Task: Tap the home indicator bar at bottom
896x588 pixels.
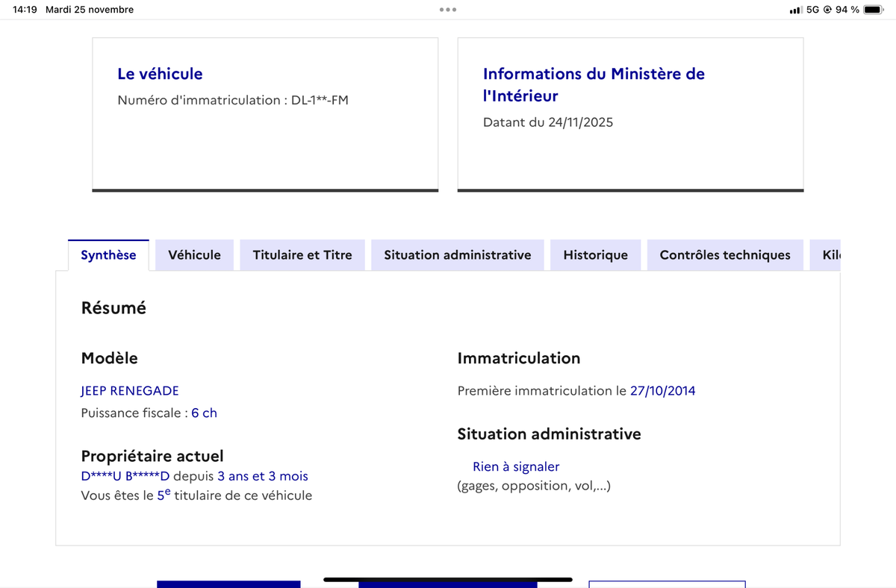Action: [x=448, y=579]
